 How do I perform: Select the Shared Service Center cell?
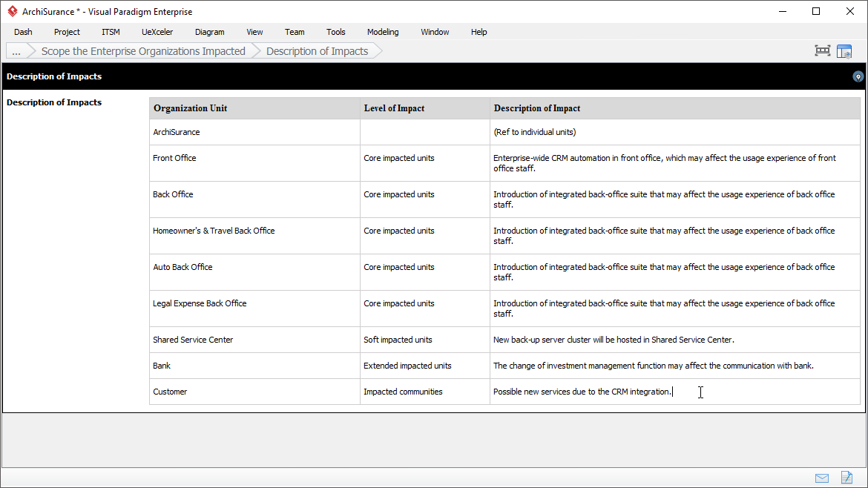click(x=254, y=340)
